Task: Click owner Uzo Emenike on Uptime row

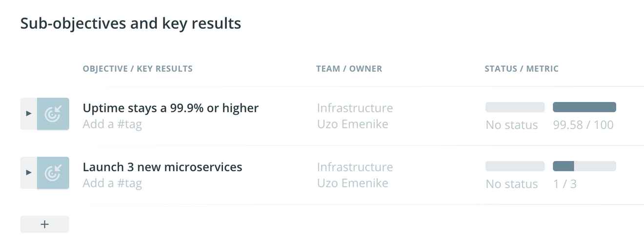Action: (353, 124)
